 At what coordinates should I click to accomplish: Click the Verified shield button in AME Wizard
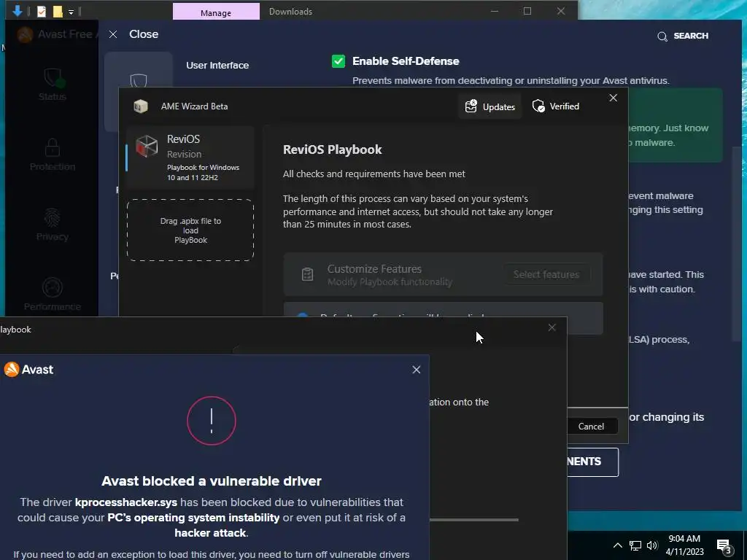pos(556,106)
